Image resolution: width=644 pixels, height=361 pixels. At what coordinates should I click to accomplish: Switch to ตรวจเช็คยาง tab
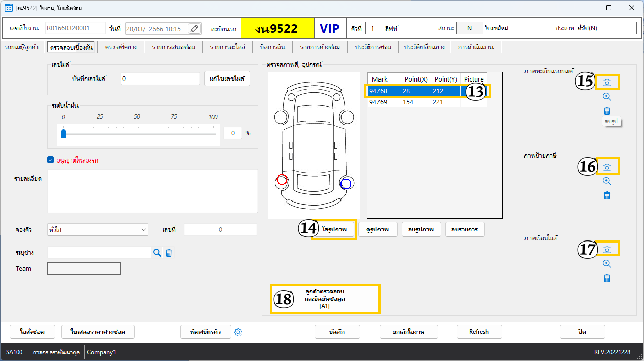[x=121, y=47]
